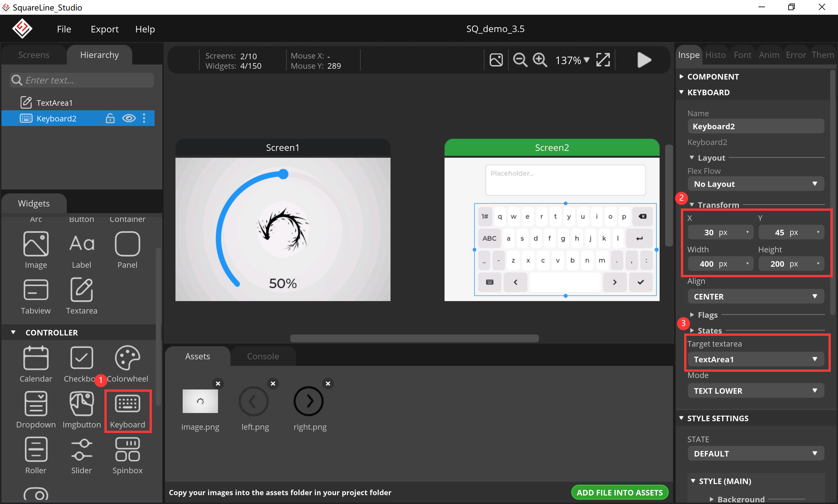Viewport: 838px width, 504px height.
Task: Click the zoom in magnifier icon
Action: [540, 60]
